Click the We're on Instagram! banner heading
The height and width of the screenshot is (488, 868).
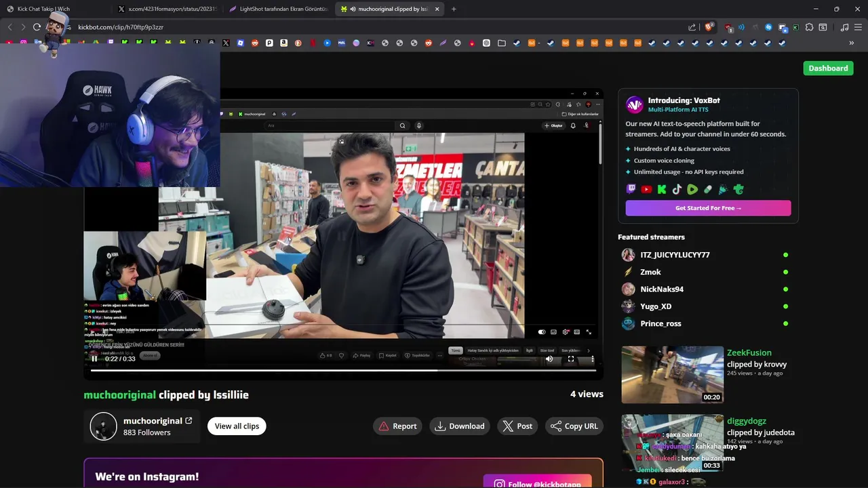(146, 476)
